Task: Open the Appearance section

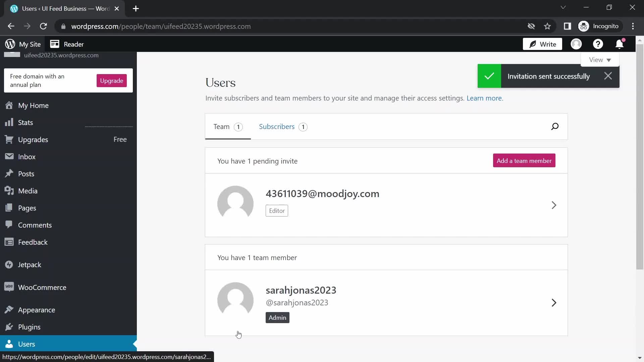Action: tap(37, 310)
